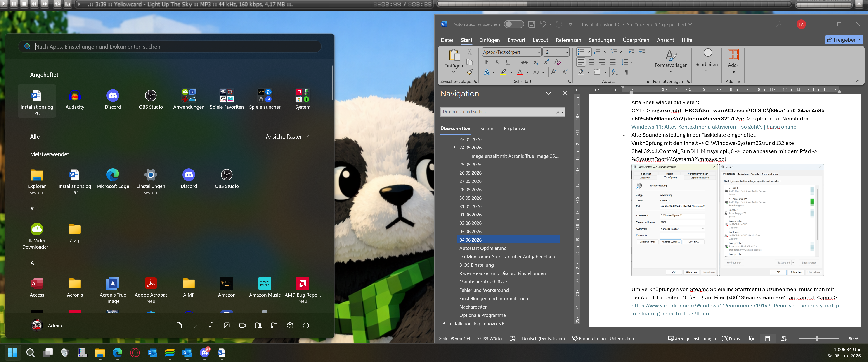Click AIMP track progress bar at top
868x362 pixels.
[614, 4]
